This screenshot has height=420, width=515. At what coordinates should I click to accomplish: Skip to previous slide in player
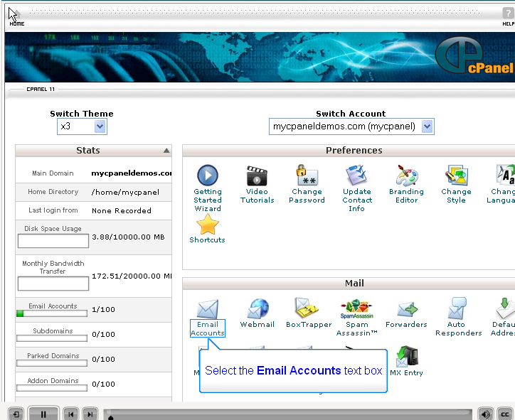pos(71,414)
